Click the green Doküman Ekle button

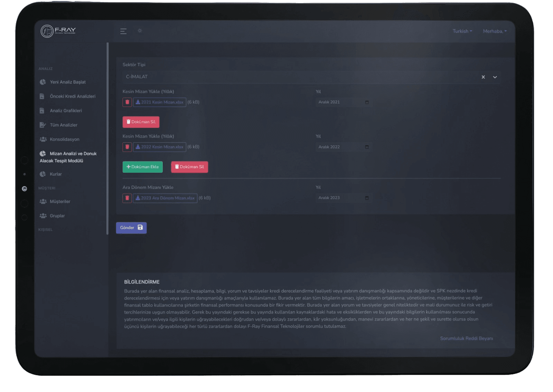click(x=143, y=167)
